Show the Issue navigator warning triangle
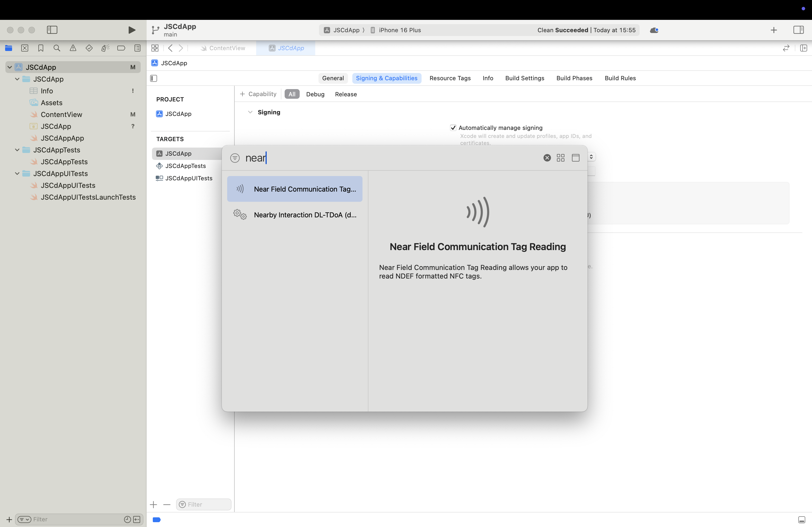The height and width of the screenshot is (527, 812). click(73, 48)
